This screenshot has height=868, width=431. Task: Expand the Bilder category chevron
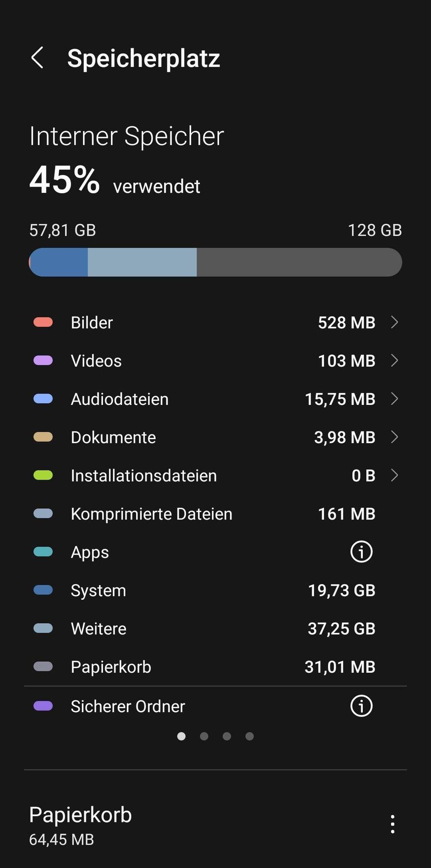click(x=394, y=322)
